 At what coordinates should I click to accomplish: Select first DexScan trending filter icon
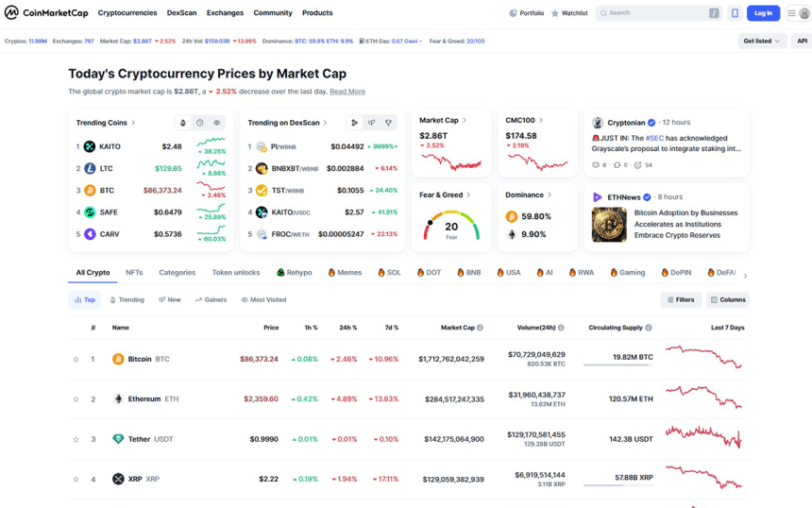pos(355,123)
